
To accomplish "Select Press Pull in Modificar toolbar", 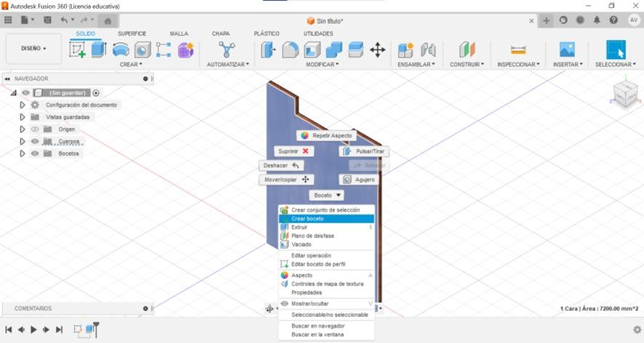I will [x=268, y=49].
